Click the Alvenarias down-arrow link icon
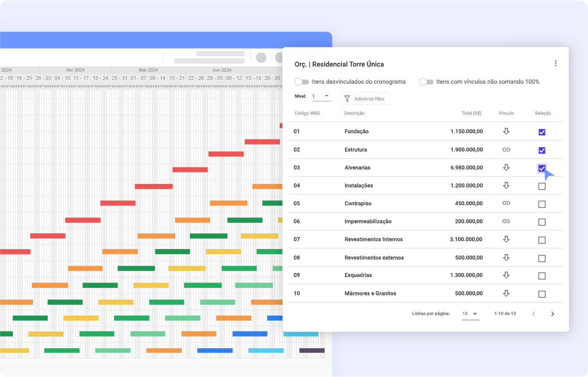588x377 pixels. 506,167
